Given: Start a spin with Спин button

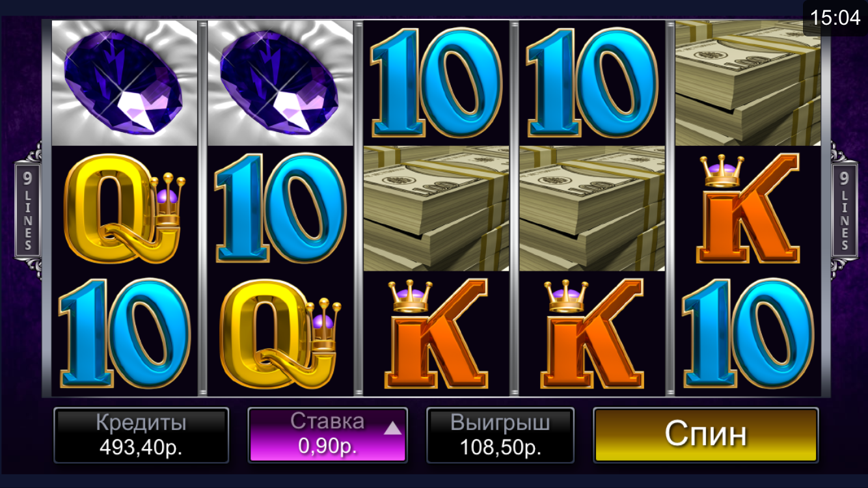Looking at the screenshot, I should tap(706, 435).
